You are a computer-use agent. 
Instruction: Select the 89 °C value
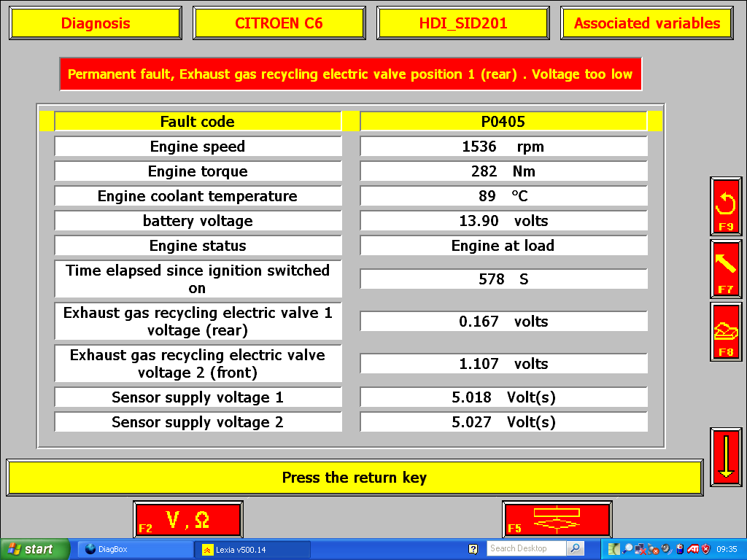503,195
